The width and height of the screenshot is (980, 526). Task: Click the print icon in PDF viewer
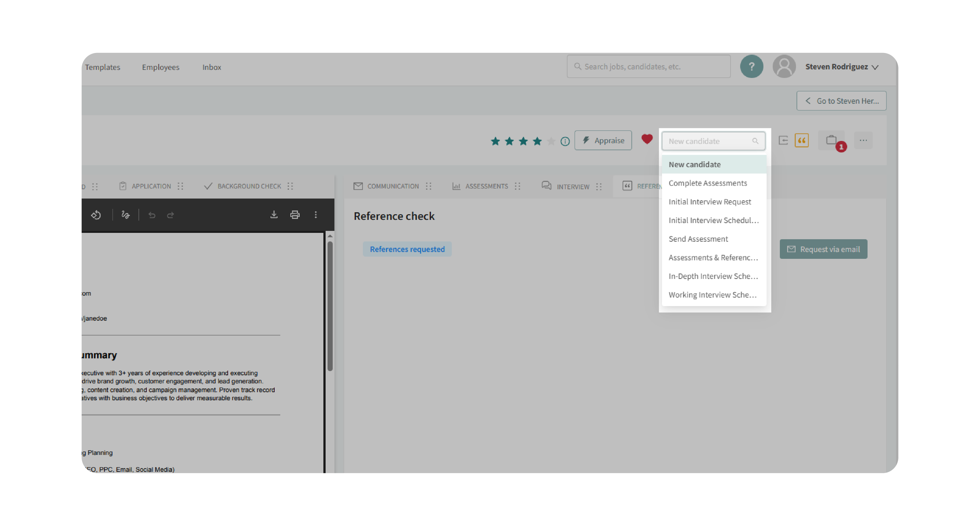(295, 215)
